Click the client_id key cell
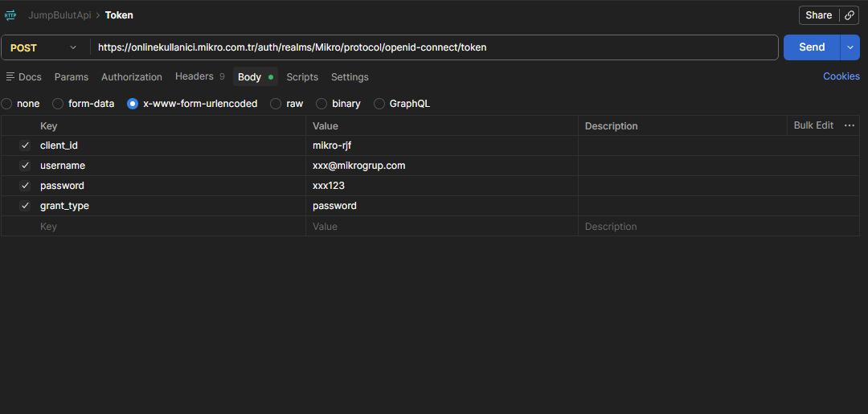This screenshot has width=868, height=414. [172, 146]
